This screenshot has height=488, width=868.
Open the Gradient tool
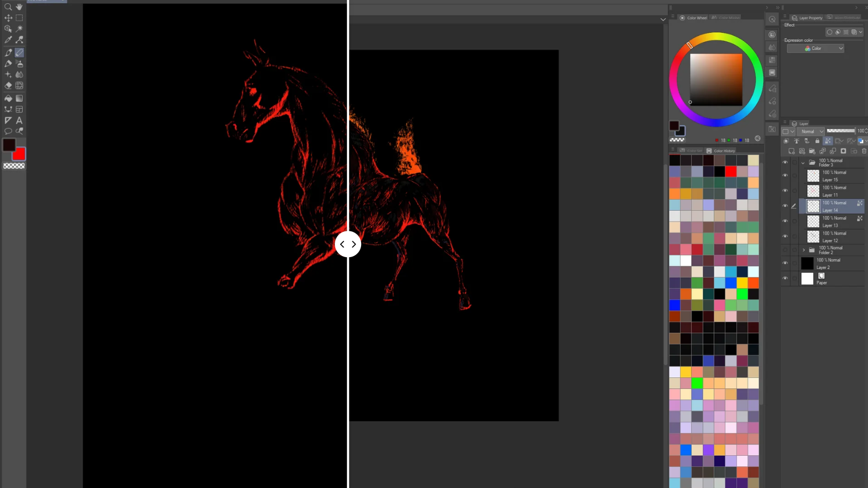[x=19, y=98]
